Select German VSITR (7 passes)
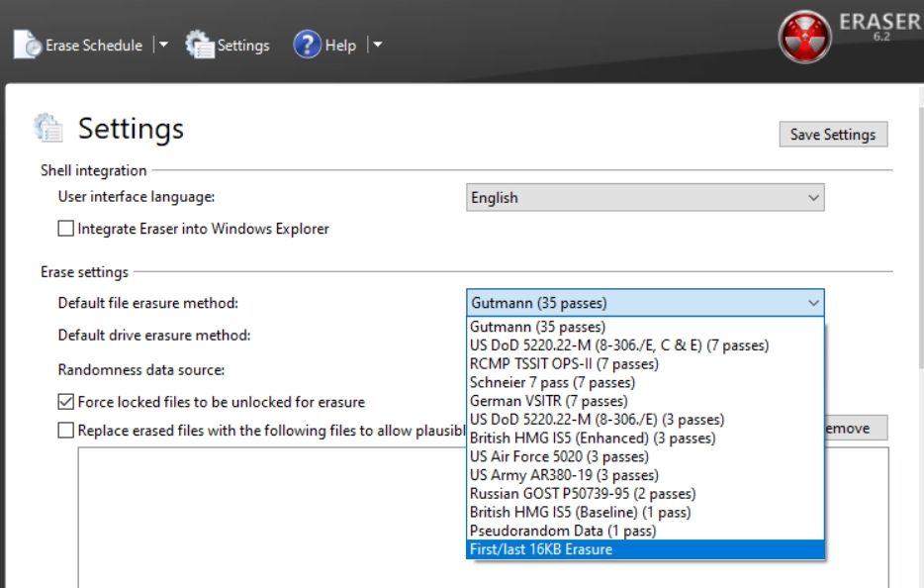This screenshot has height=588, width=924. 645,401
